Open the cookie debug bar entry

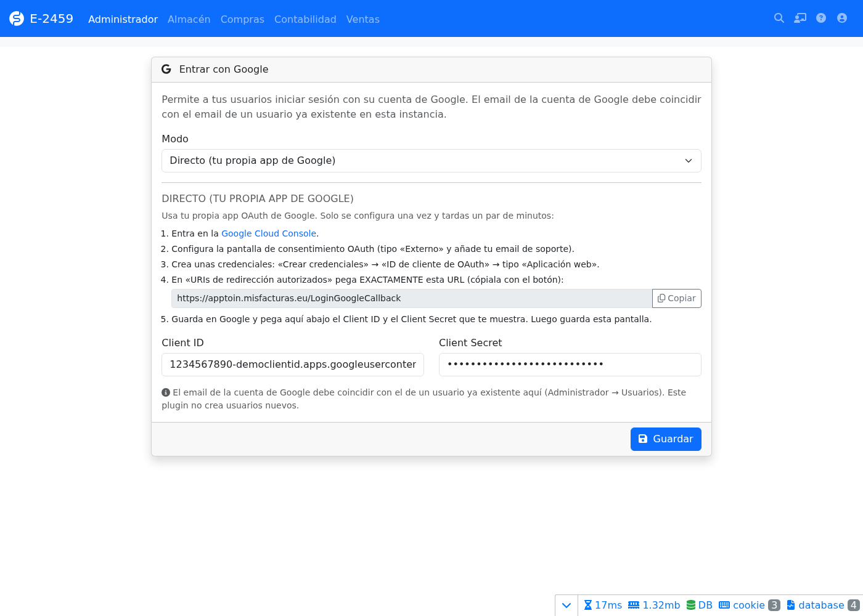(x=750, y=605)
